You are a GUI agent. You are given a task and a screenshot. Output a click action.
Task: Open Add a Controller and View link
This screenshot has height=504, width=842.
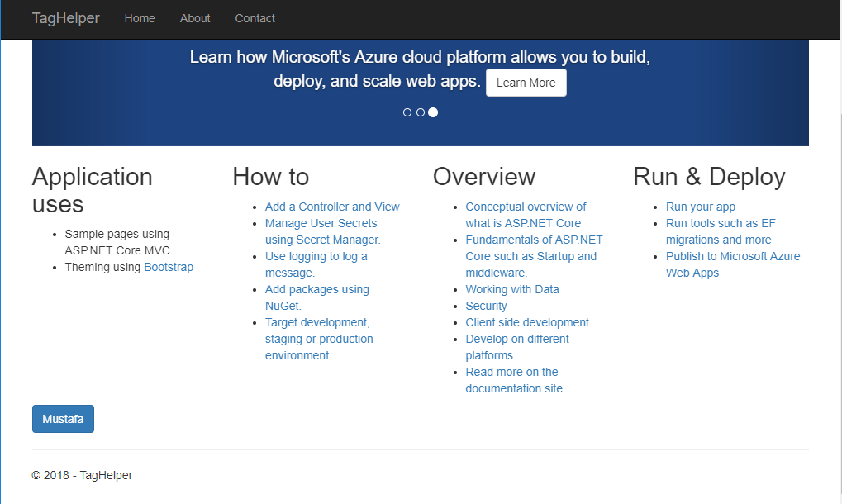[x=332, y=207]
